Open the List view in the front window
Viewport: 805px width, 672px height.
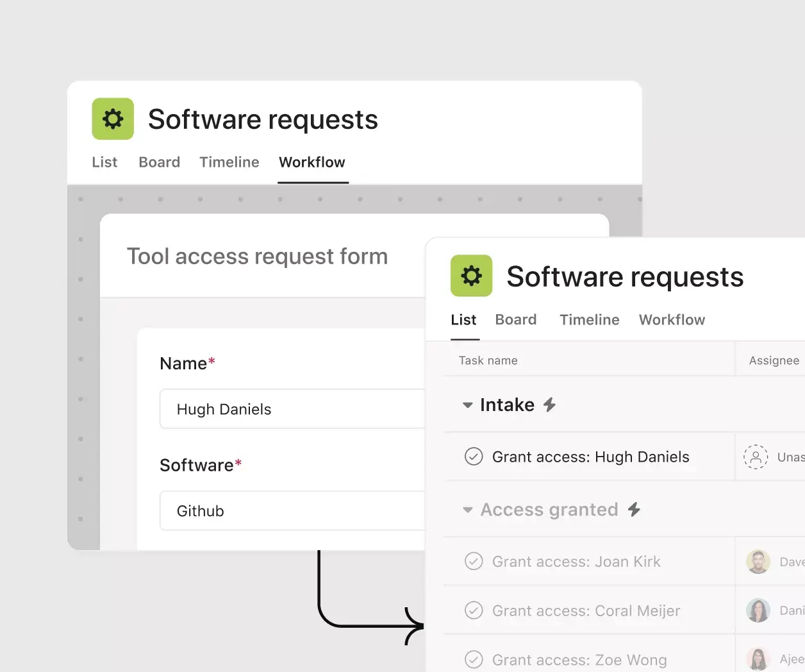point(463,319)
